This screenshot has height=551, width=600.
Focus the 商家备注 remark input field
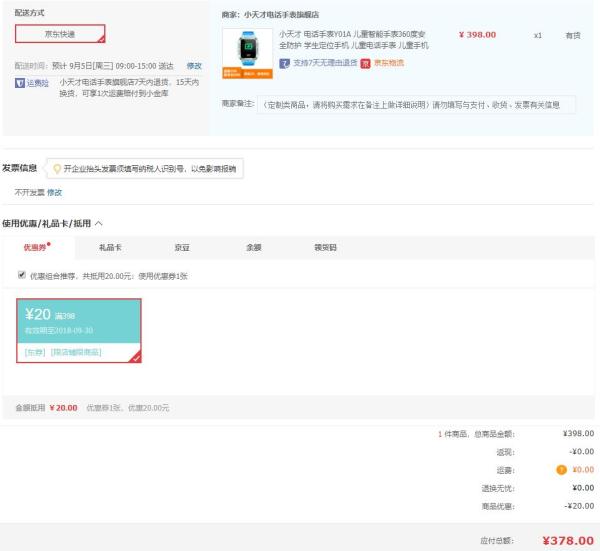(x=416, y=105)
